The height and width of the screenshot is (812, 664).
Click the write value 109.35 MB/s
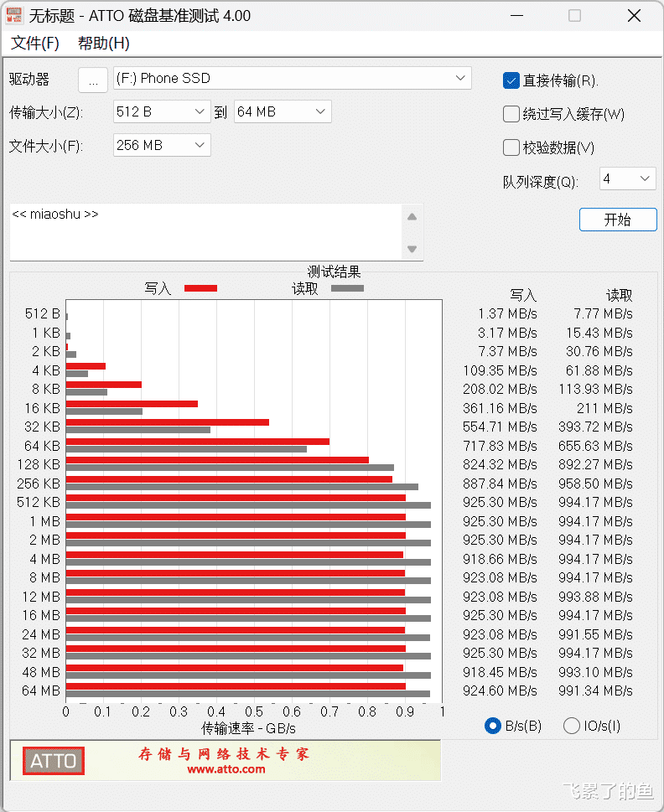[x=500, y=370]
